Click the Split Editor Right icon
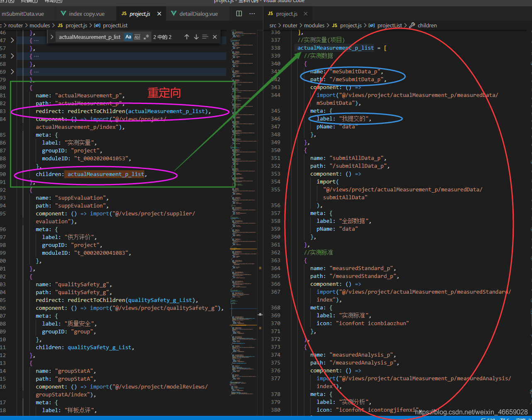532x420 pixels. click(x=239, y=14)
